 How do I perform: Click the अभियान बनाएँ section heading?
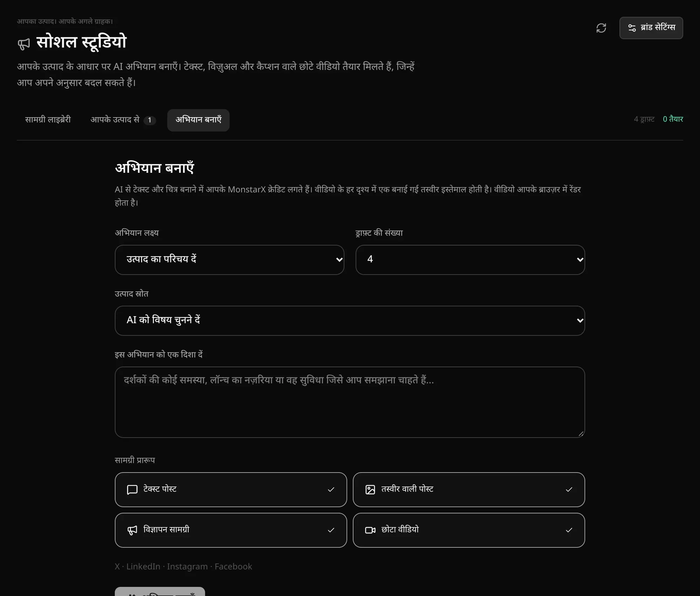click(154, 168)
